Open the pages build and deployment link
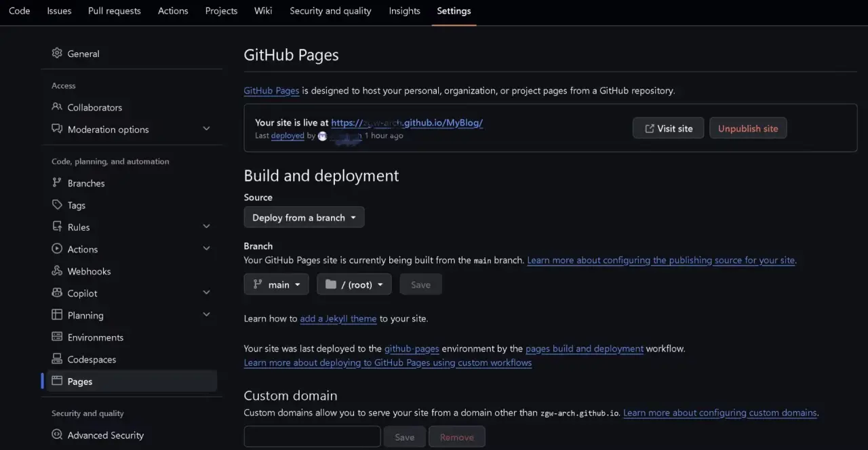 [585, 349]
